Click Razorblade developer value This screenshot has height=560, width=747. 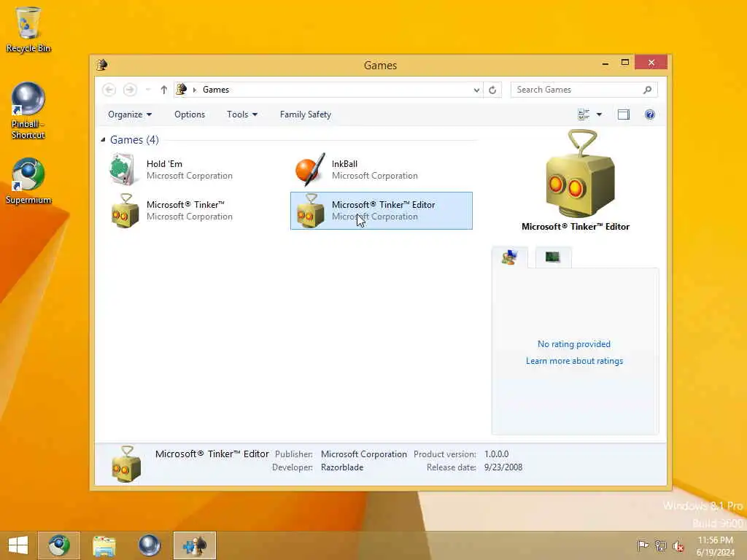point(342,467)
